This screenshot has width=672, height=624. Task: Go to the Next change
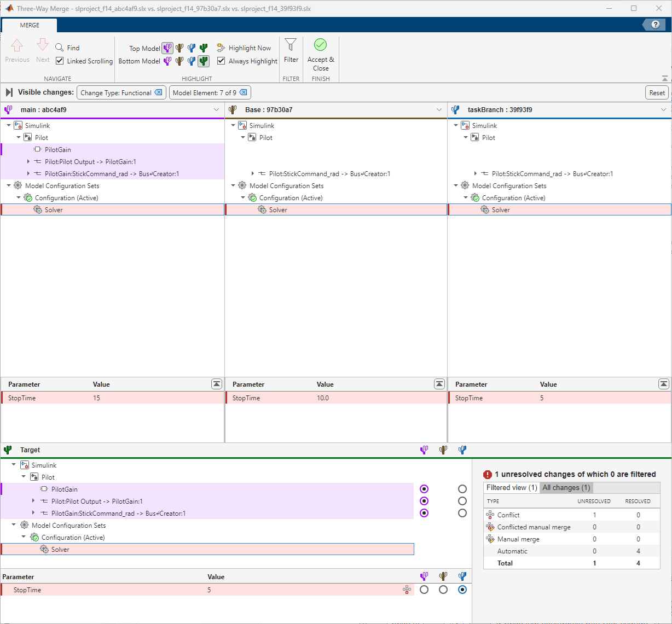point(43,51)
